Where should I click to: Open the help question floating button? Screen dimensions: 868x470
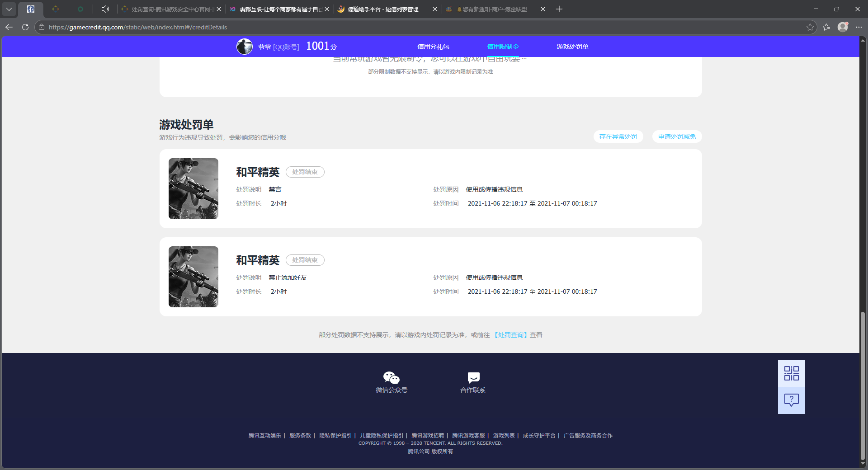tap(791, 400)
